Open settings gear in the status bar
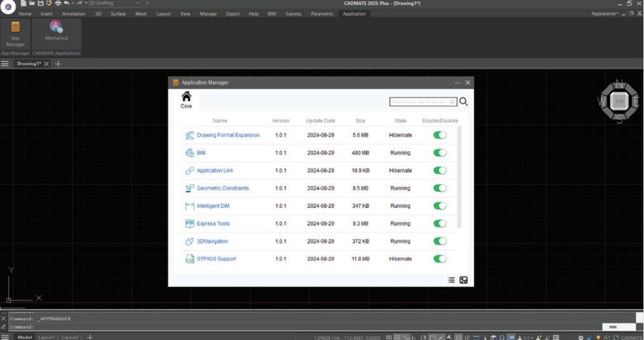The image size is (644, 340). [x=581, y=337]
